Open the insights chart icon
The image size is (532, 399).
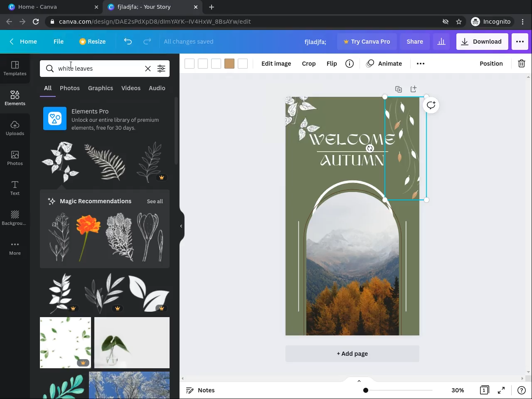(441, 42)
